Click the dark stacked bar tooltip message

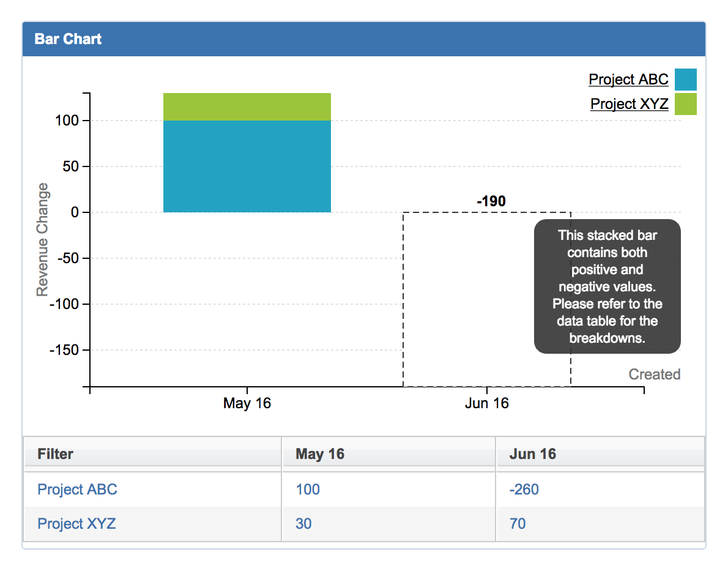607,286
